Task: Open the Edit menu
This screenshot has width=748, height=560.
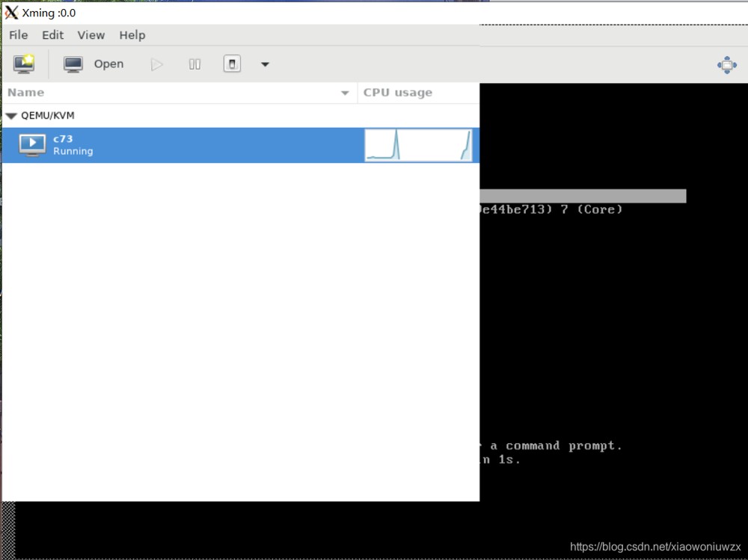Action: click(x=52, y=35)
